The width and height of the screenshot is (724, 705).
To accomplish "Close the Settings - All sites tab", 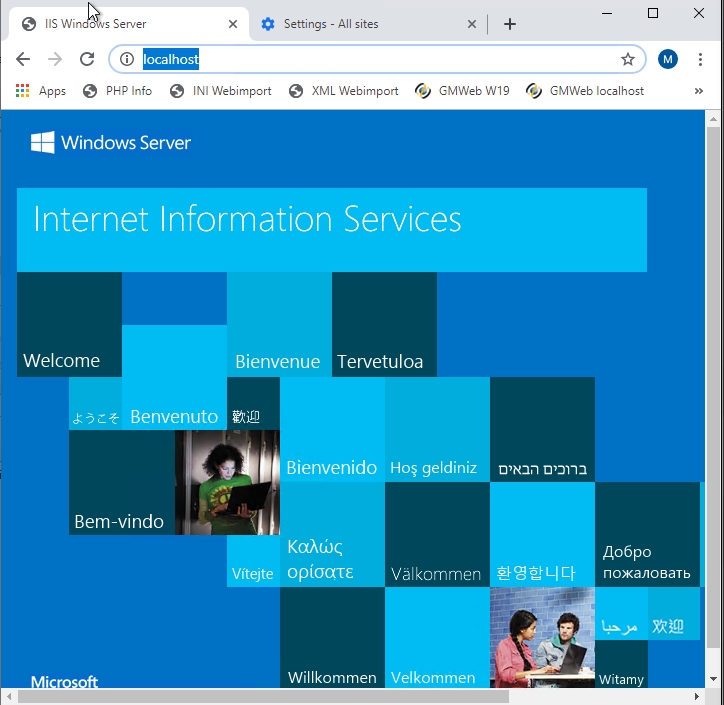I will click(472, 24).
